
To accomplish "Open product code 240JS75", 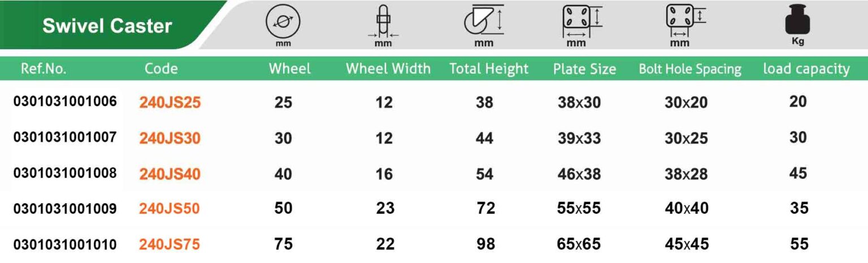I will coord(170,244).
